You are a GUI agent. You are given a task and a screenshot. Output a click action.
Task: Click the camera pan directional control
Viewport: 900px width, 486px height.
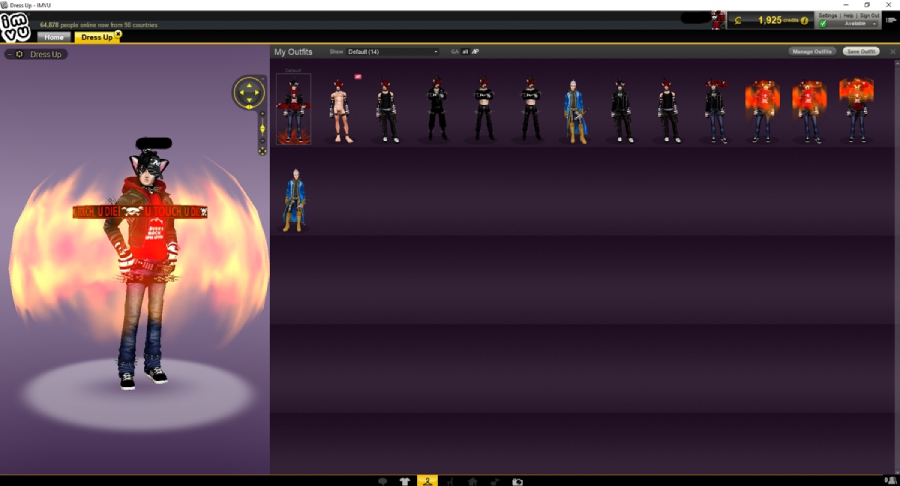[249, 92]
